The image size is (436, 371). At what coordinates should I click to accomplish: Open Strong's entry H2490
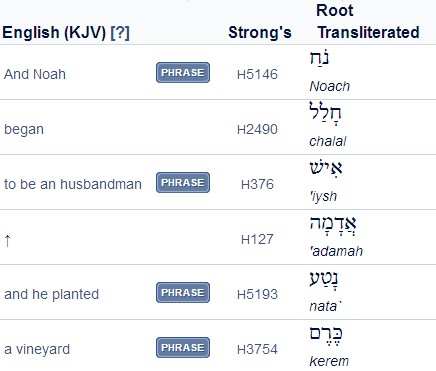257,129
